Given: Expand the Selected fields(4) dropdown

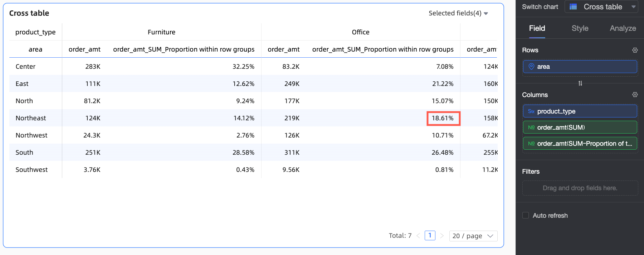Looking at the screenshot, I should [x=458, y=13].
